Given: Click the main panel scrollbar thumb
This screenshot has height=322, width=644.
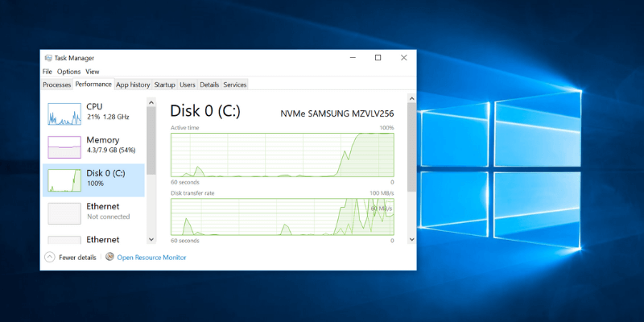Looking at the screenshot, I should (411, 147).
